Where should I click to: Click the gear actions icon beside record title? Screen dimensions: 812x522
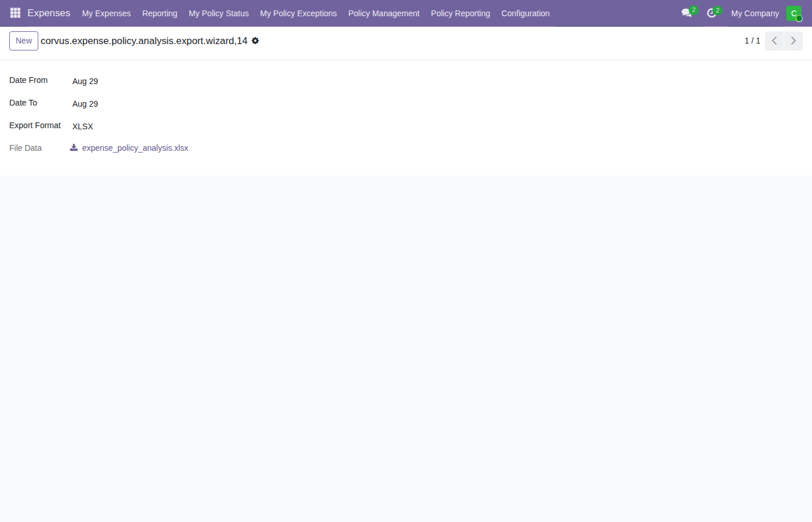255,41
